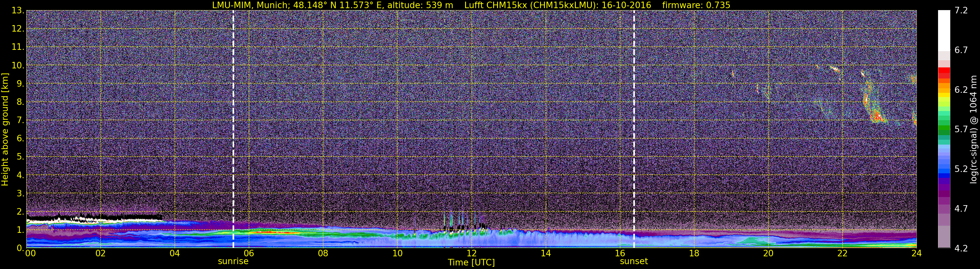This screenshot has height=269, width=980.
Task: Click the time axis tick label "08"
Action: [323, 253]
